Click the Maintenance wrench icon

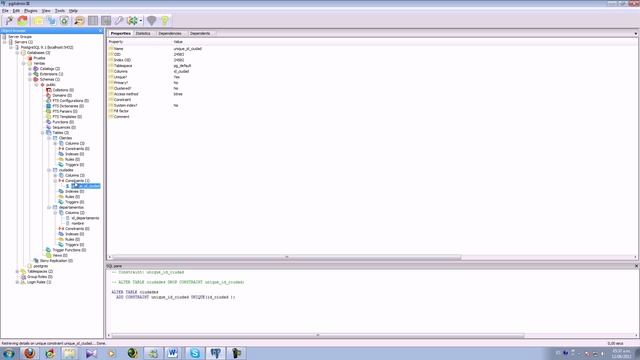coord(119,20)
